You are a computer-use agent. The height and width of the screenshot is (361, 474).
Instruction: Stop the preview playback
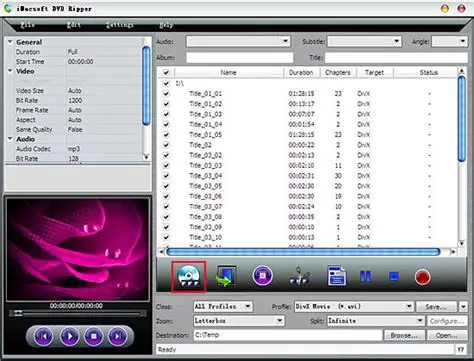(x=94, y=336)
